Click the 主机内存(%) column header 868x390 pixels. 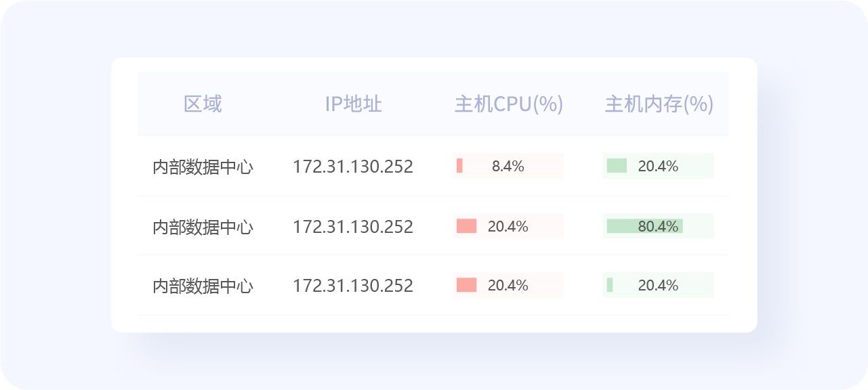(659, 104)
